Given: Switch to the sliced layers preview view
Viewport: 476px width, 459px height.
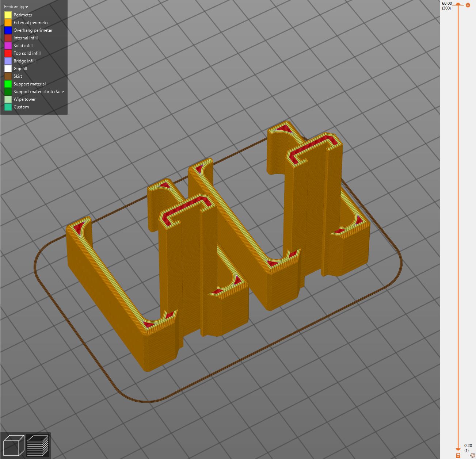Looking at the screenshot, I should (37, 445).
